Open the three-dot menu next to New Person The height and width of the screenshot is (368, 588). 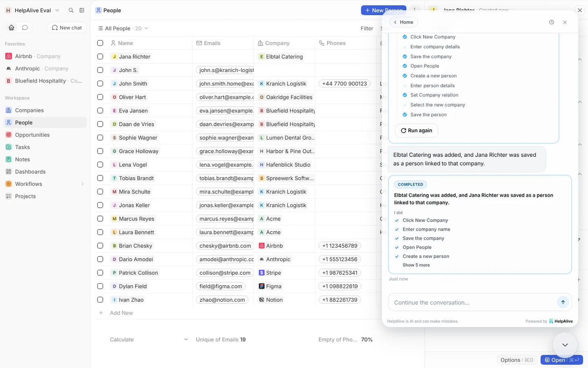point(414,10)
